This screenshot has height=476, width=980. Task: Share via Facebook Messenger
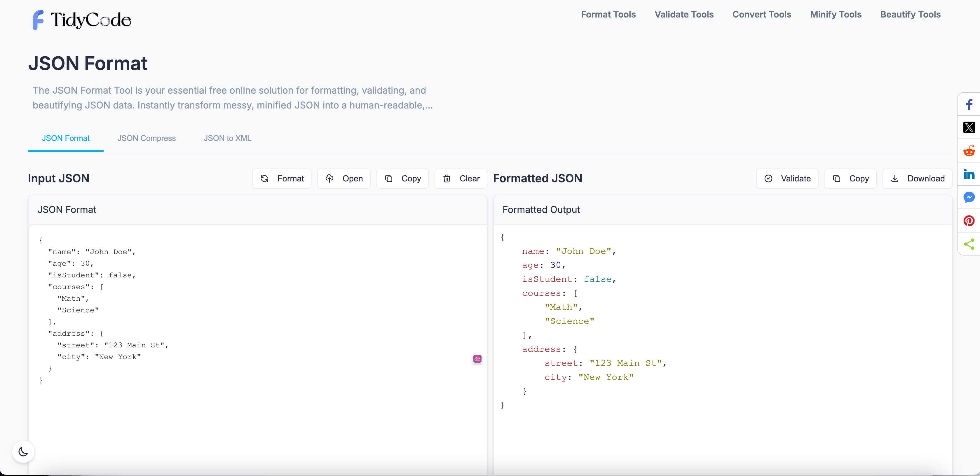(969, 198)
